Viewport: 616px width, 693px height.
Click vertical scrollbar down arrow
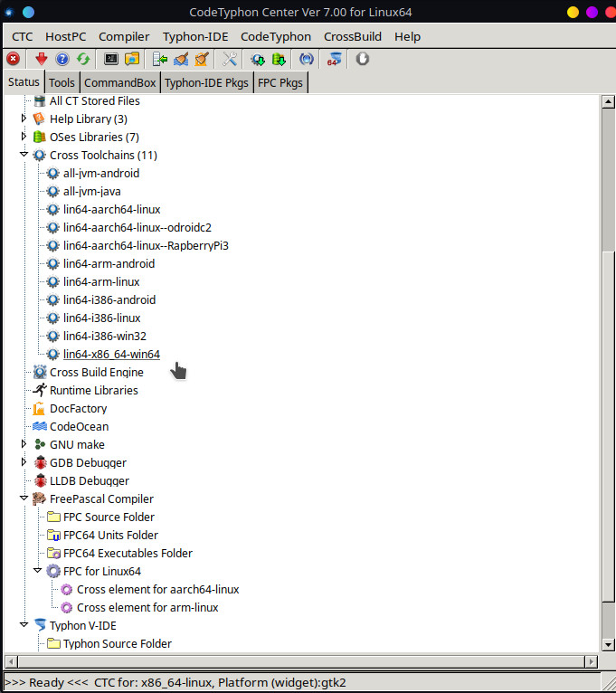point(608,645)
